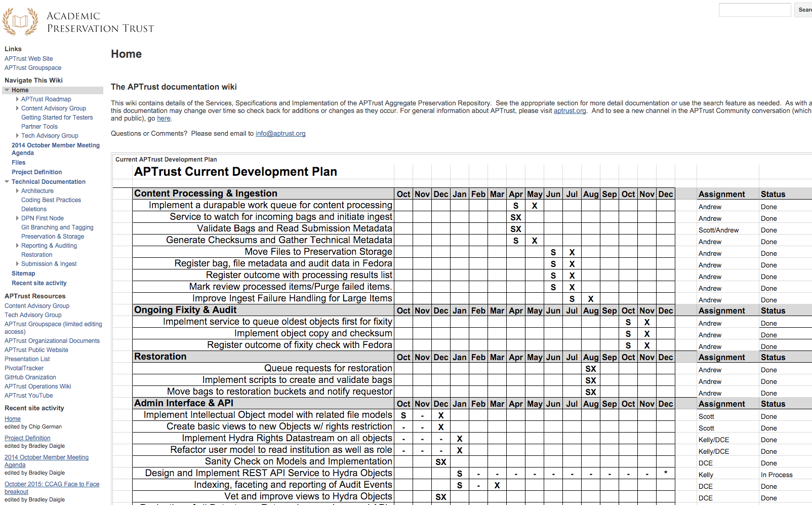The height and width of the screenshot is (505, 812).
Task: Follow the aptrust.org link in the intro
Action: click(570, 111)
